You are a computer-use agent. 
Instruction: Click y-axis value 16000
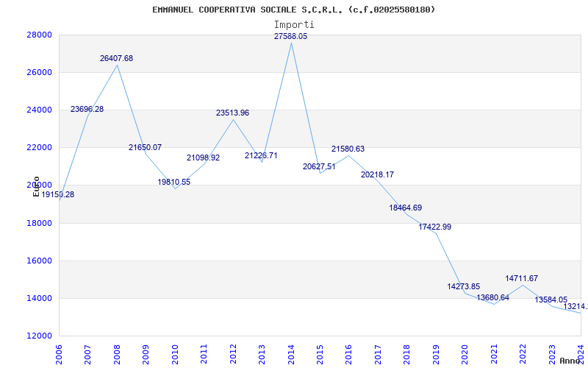(x=39, y=261)
